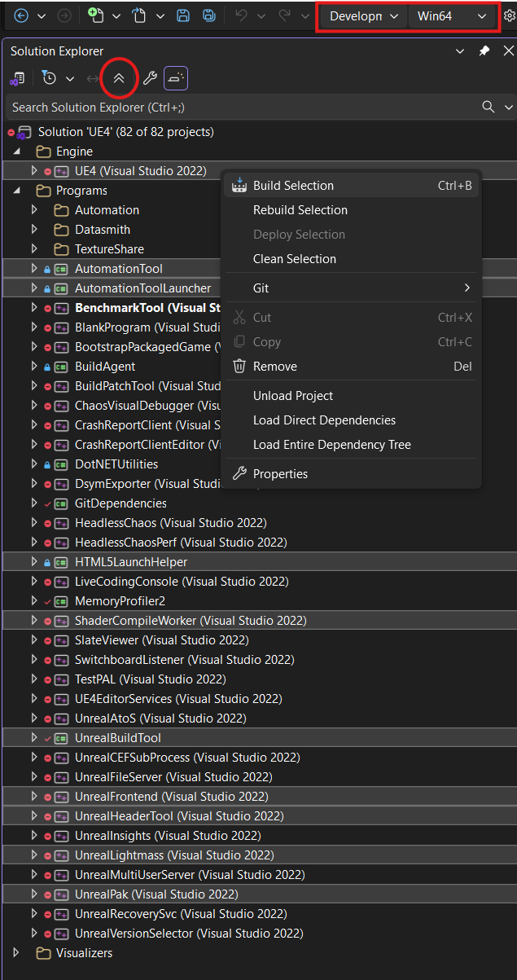The width and height of the screenshot is (517, 980).
Task: Expand the UnrealBuildTool project node
Action: (x=34, y=738)
